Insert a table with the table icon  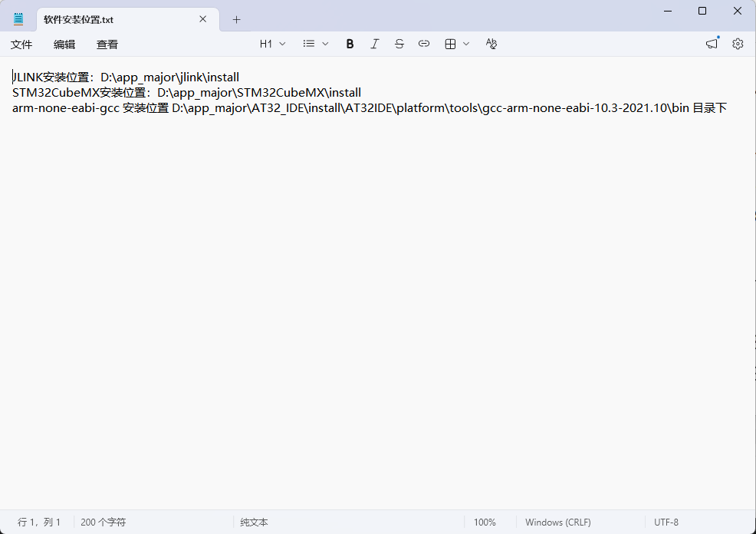tap(450, 44)
